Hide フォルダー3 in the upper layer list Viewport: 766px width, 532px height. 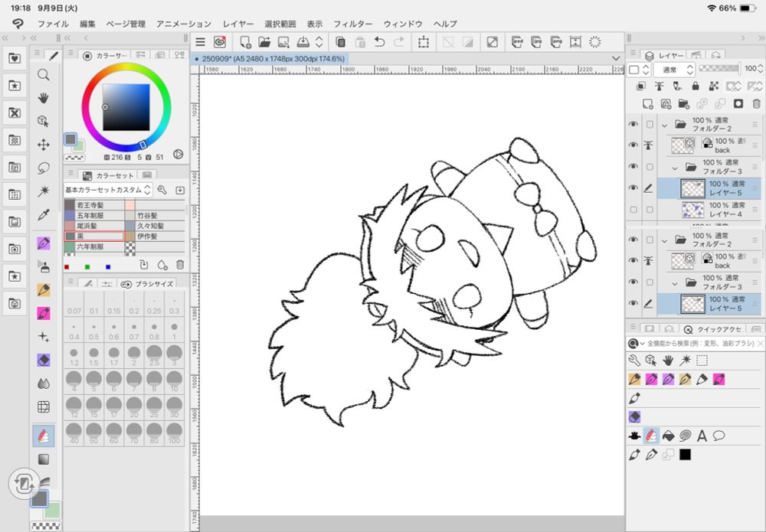point(633,166)
